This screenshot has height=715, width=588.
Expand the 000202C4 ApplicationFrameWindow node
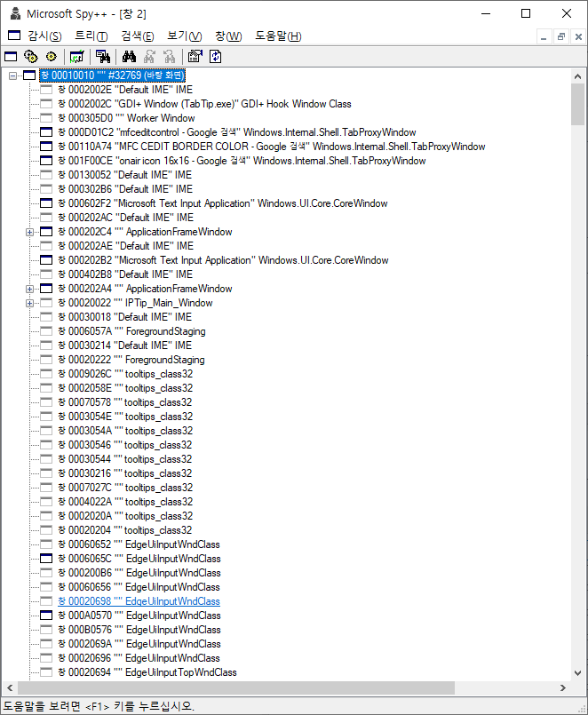[29, 232]
